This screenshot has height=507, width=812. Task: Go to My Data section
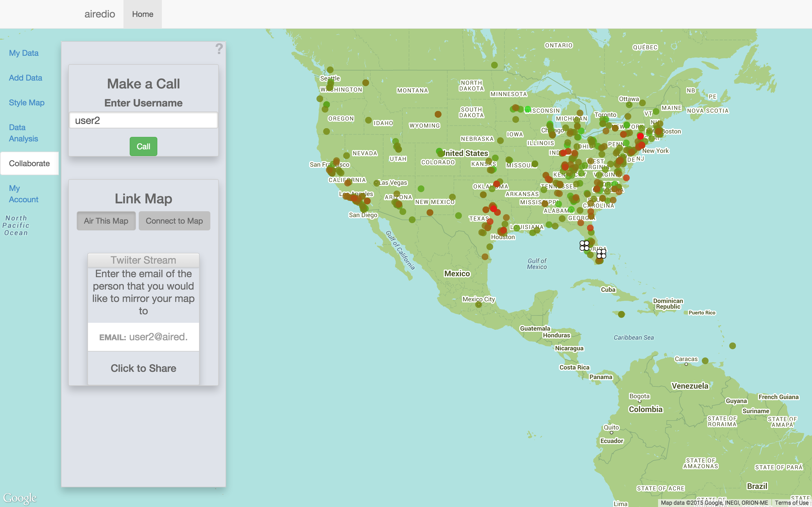pyautogui.click(x=23, y=53)
